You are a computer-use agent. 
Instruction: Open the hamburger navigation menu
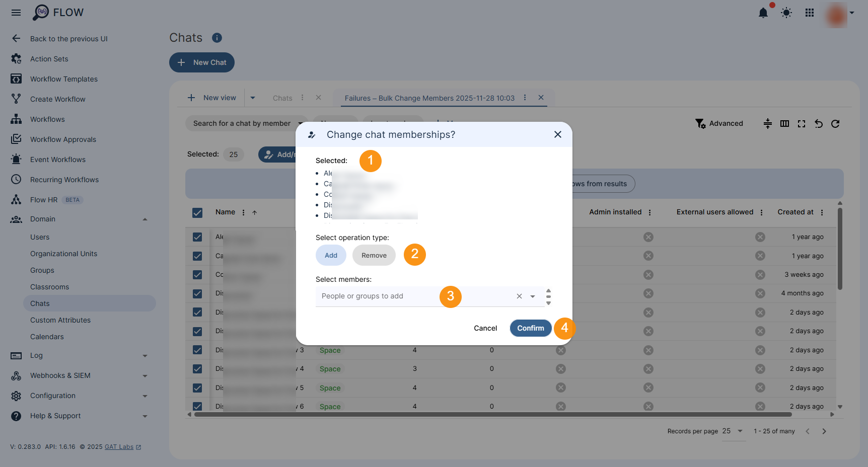(16, 13)
